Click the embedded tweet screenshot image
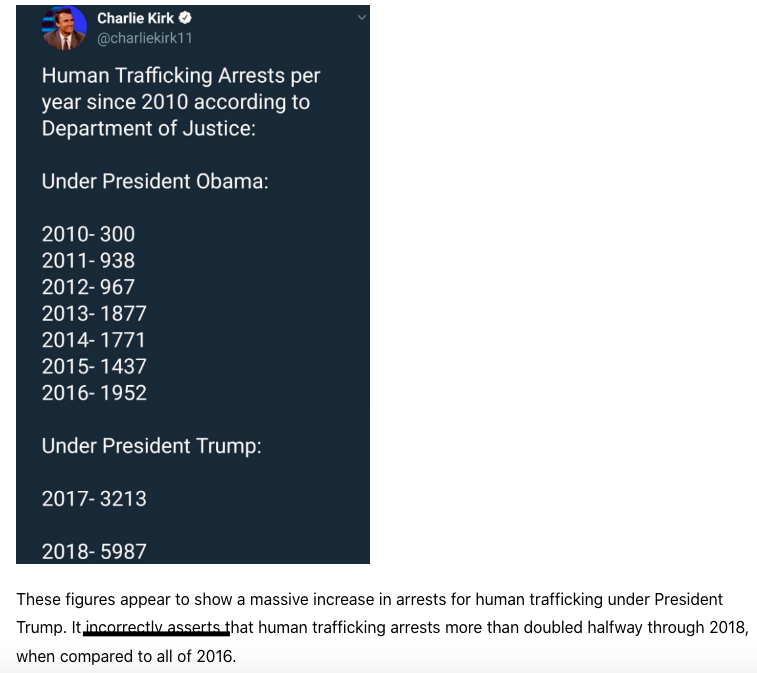The image size is (757, 673). (x=193, y=284)
